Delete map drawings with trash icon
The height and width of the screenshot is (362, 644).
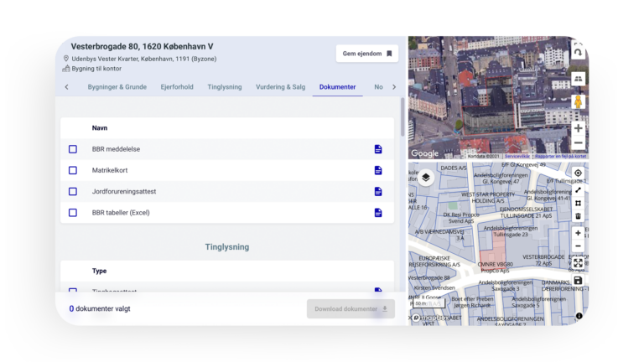578,216
